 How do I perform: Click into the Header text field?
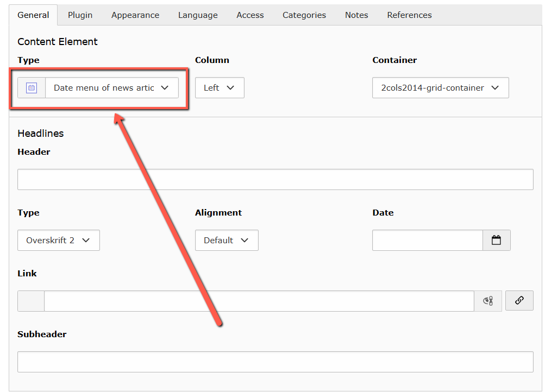pos(275,180)
